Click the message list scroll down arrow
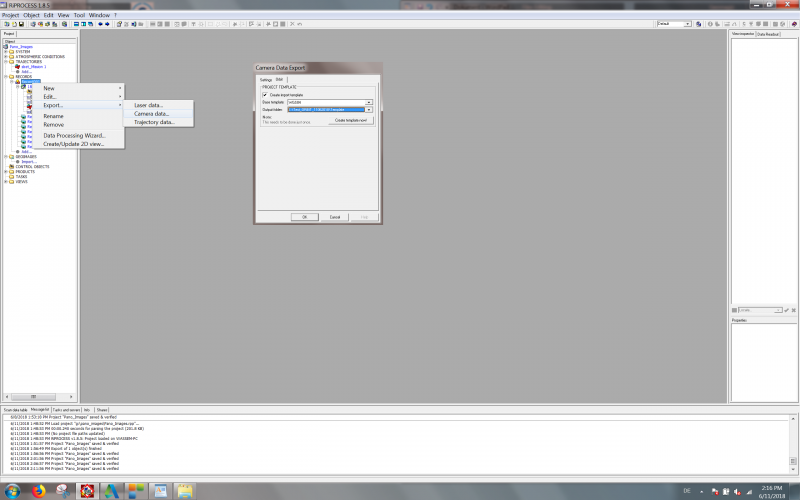This screenshot has height=500, width=800. coord(793,468)
